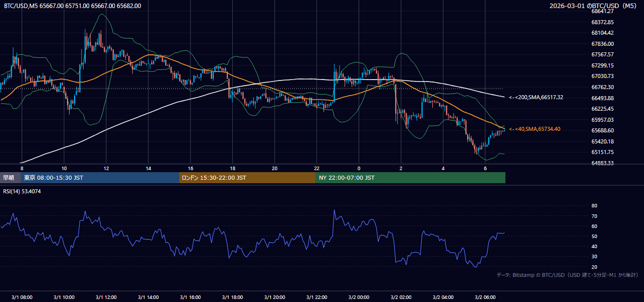
Task: Click hour marker 14 under price chart
Action: [148, 168]
